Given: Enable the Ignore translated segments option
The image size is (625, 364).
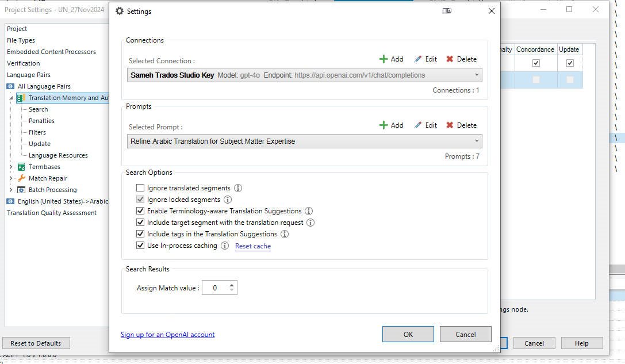Looking at the screenshot, I should point(140,187).
